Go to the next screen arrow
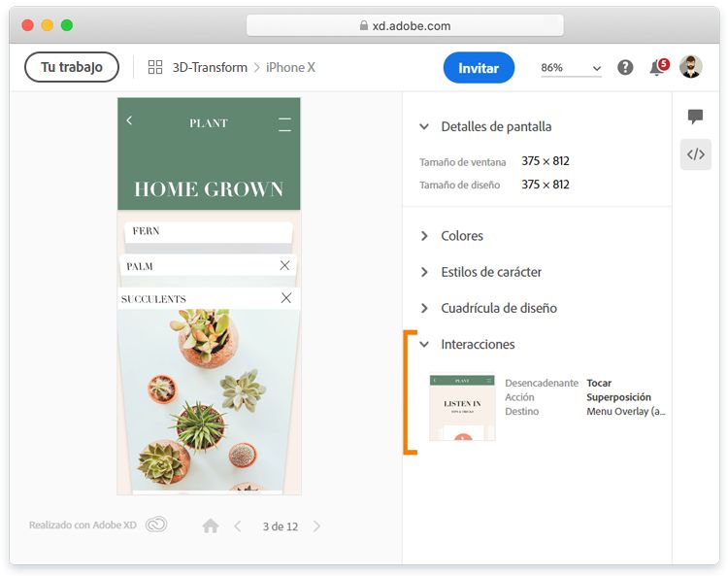 (316, 526)
